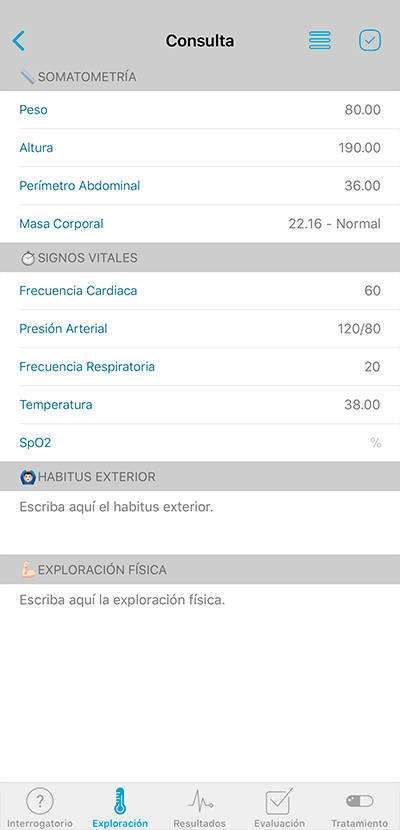Edit the Peso value 80.00
The image size is (400, 830).
pyautogui.click(x=362, y=110)
